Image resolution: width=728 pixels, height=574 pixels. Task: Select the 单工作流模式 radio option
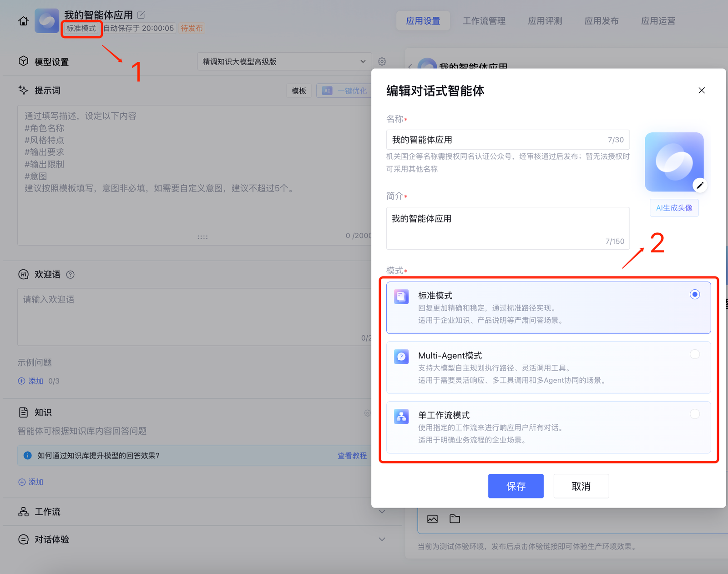694,414
